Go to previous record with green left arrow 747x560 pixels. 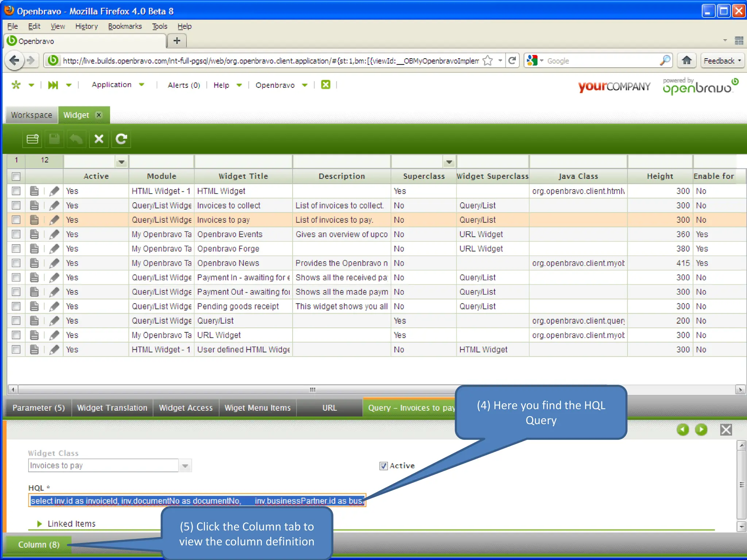tap(683, 429)
